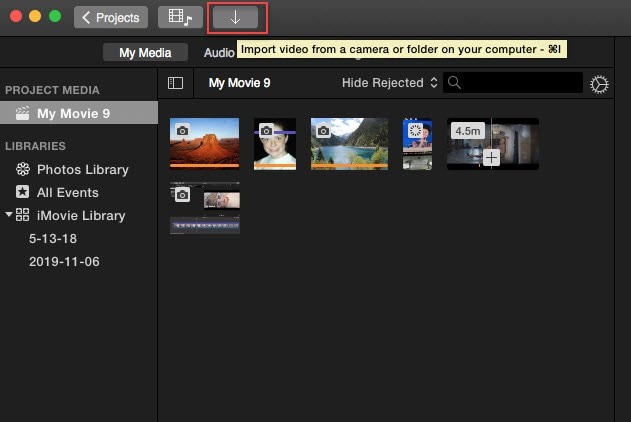This screenshot has height=422, width=631.
Task: Click the import media down-arrow button
Action: pyautogui.click(x=235, y=17)
